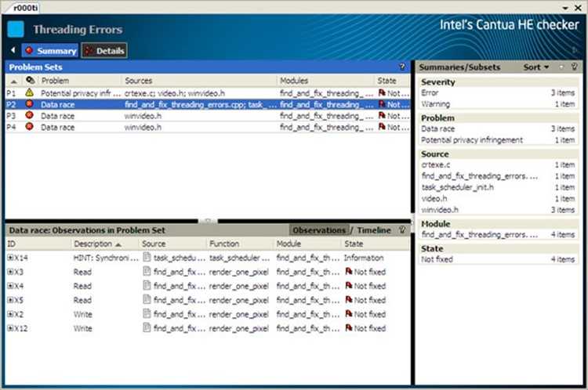Filter by source 'video.h'
This screenshot has width=588, height=390.
tap(498, 199)
